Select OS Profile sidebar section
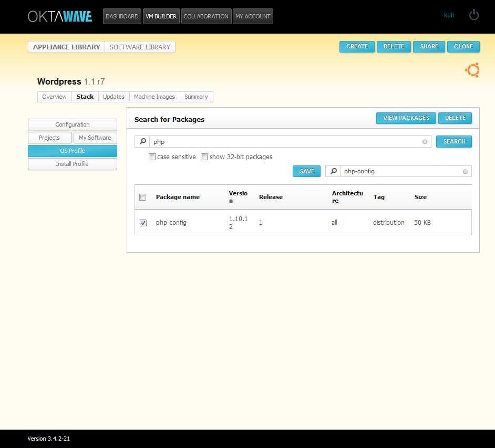The height and width of the screenshot is (448, 495). (x=73, y=151)
